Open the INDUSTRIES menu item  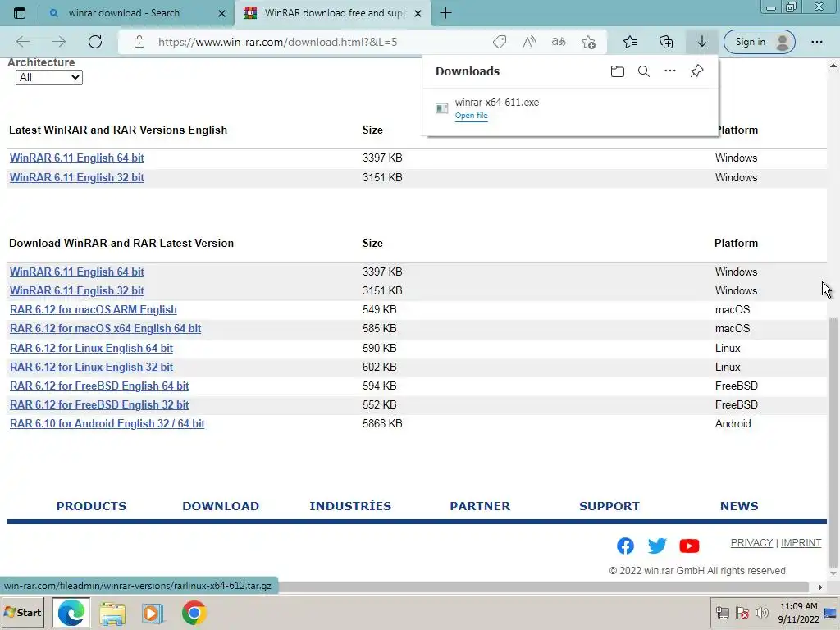[350, 506]
